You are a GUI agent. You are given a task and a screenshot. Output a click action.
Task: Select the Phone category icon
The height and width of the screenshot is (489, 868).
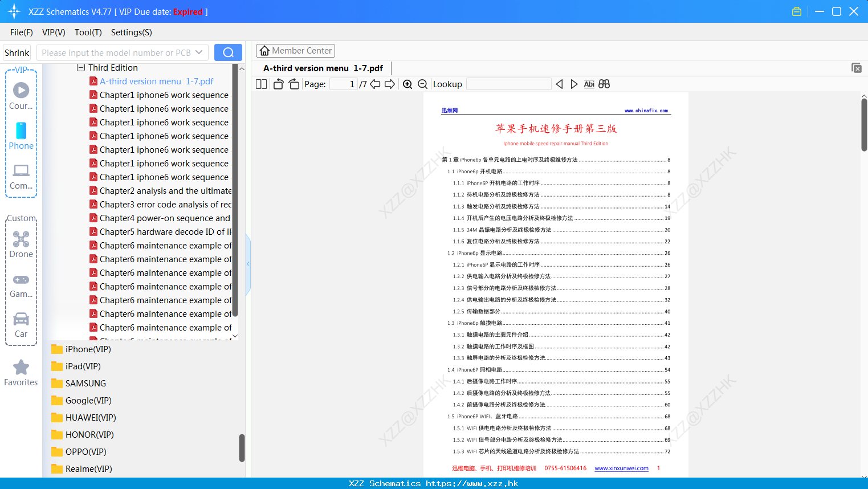21,136
